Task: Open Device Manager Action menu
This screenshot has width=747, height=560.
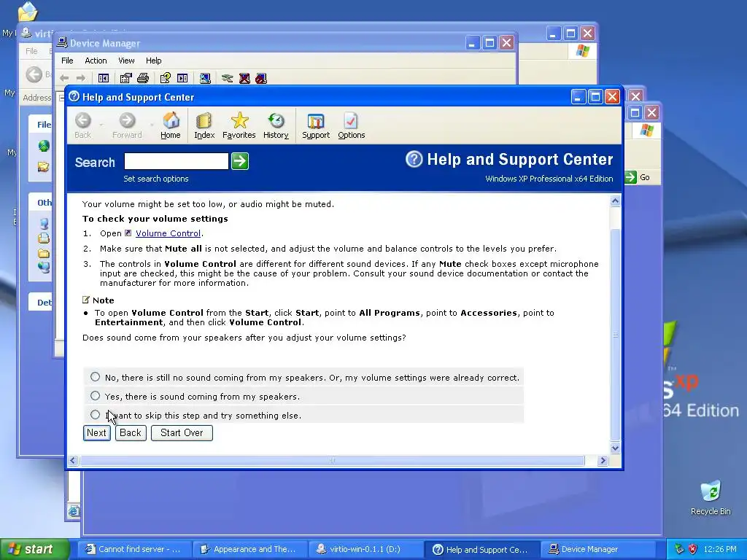Action: tap(96, 61)
